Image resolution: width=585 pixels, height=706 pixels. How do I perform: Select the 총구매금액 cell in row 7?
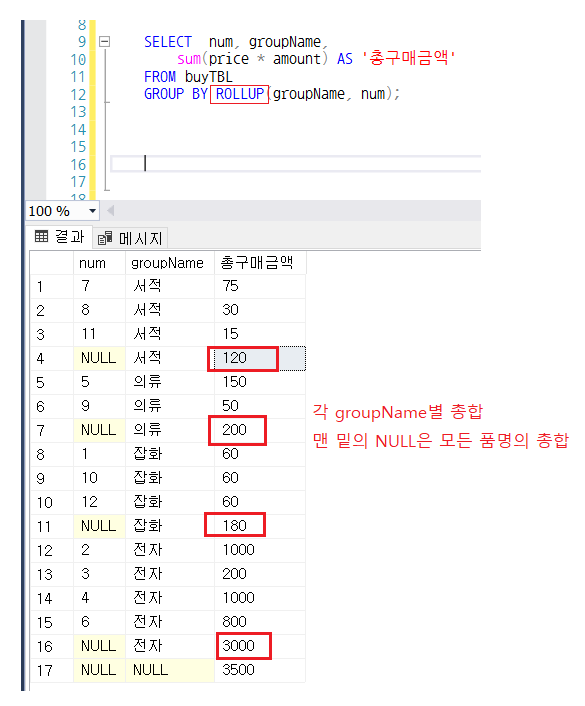260,430
